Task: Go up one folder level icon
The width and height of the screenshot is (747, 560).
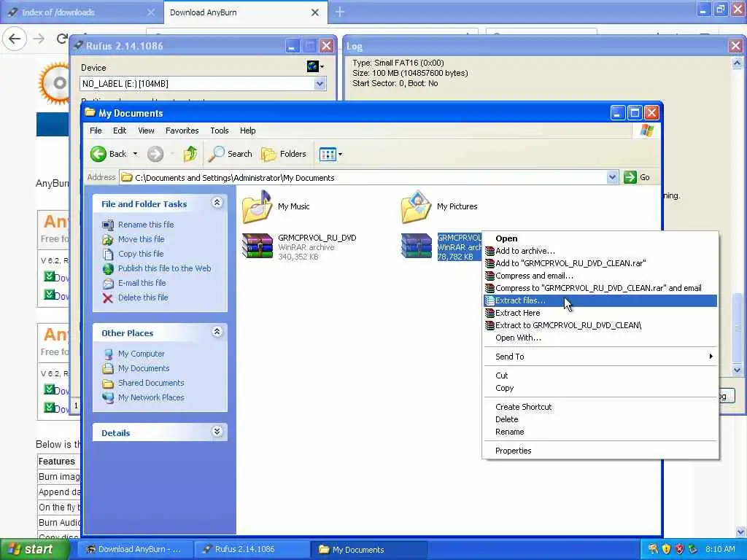Action: coord(190,154)
